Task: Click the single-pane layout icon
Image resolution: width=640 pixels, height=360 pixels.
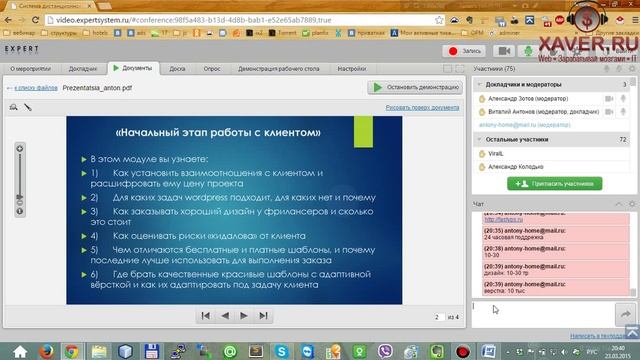Action: [448, 69]
